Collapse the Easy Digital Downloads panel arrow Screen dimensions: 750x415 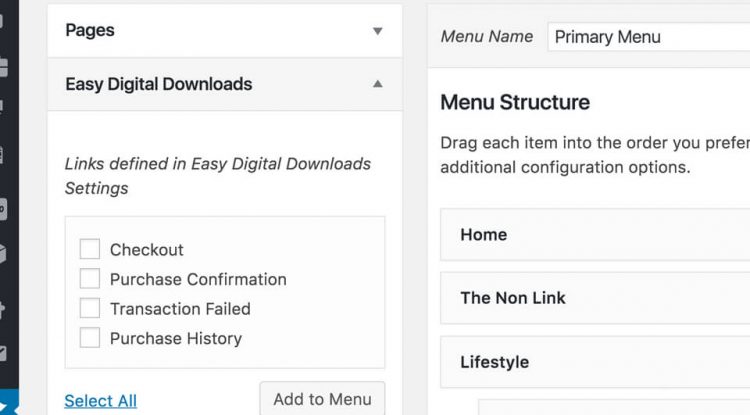pos(377,84)
